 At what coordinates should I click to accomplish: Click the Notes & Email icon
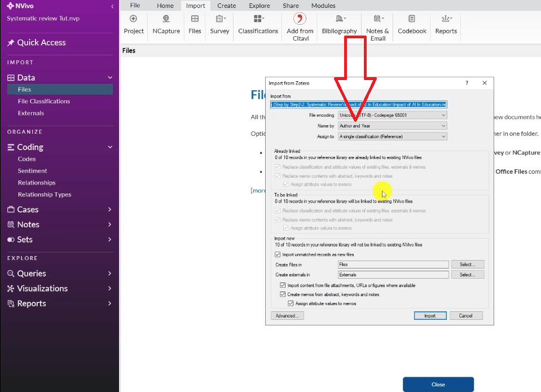(x=378, y=19)
